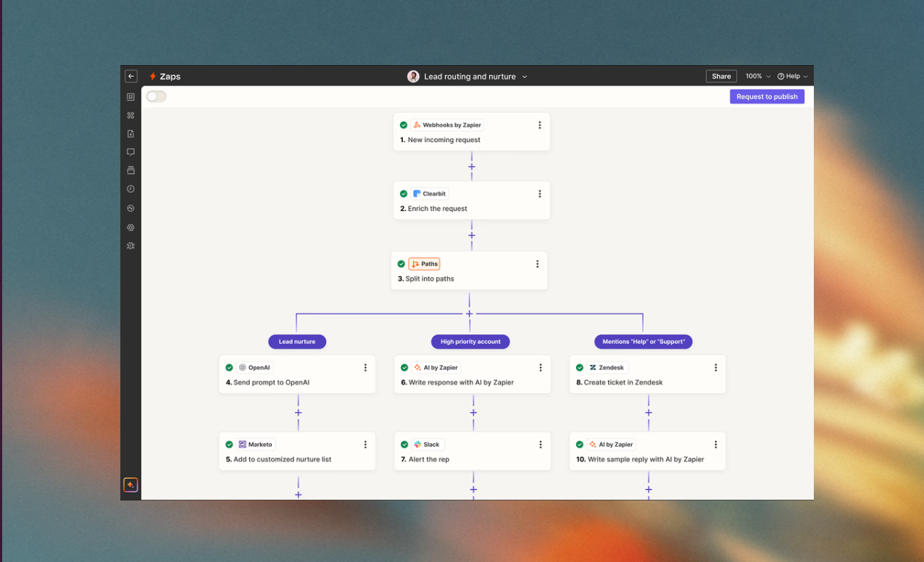This screenshot has height=562, width=924.
Task: Open the 100% zoom level dropdown
Action: (x=758, y=76)
